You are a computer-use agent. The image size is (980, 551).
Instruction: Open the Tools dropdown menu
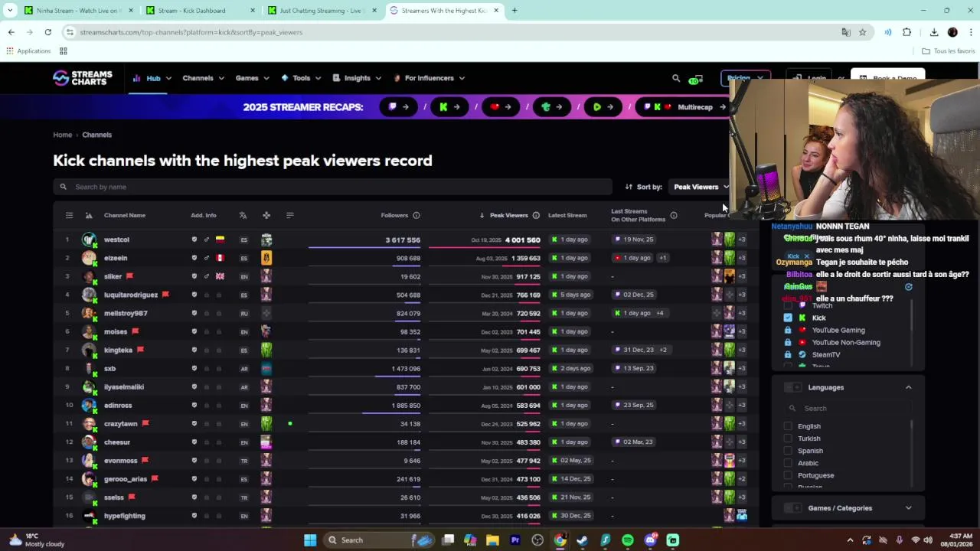(x=301, y=78)
